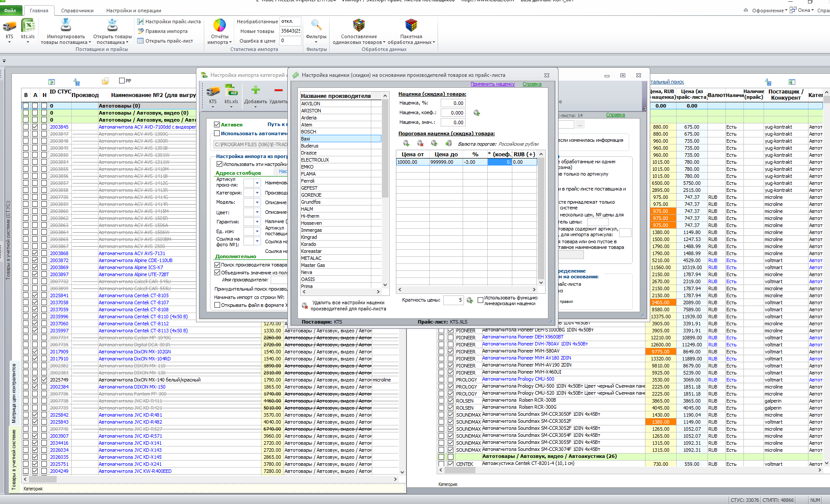
Task: Click the Import supplier goods icon
Action: click(66, 25)
